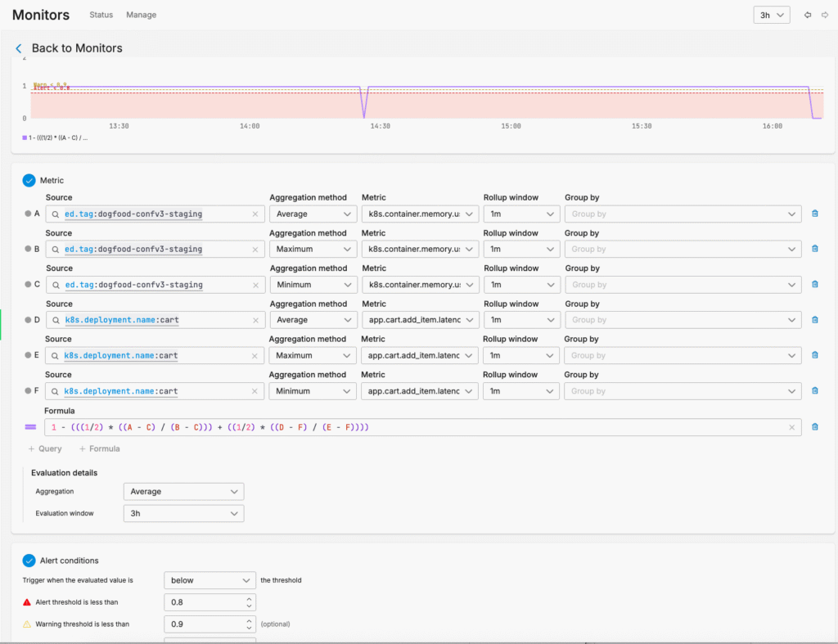Step the time range backward with left arrow
The height and width of the screenshot is (644, 838).
808,15
